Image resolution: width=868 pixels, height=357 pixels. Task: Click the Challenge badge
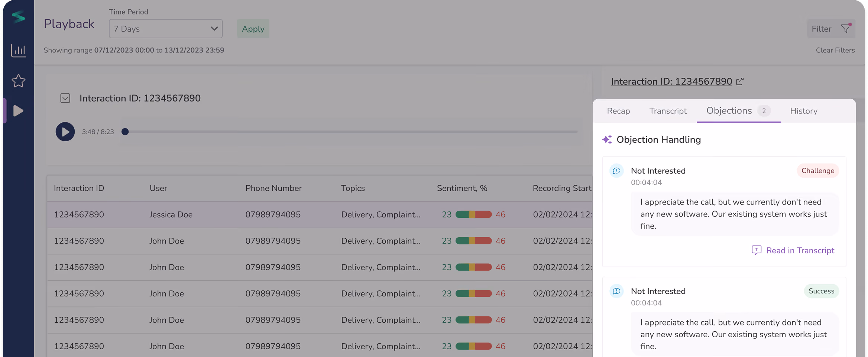pyautogui.click(x=818, y=171)
